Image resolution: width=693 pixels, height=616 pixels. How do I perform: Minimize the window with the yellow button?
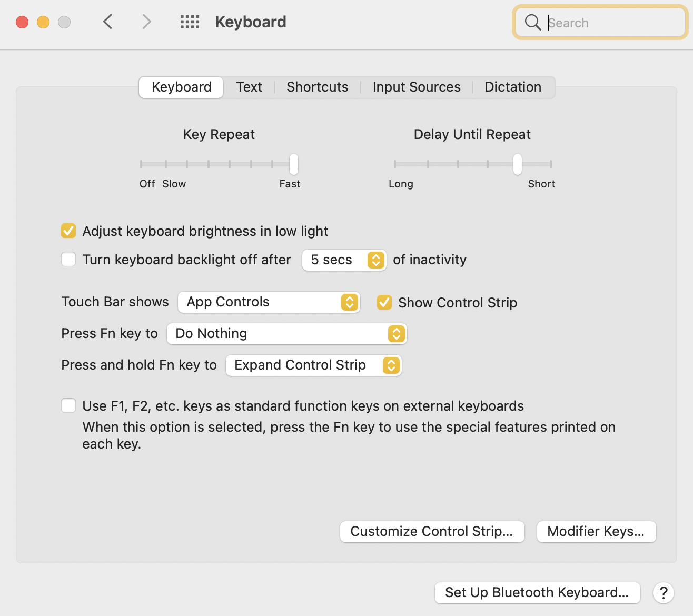[x=43, y=22]
